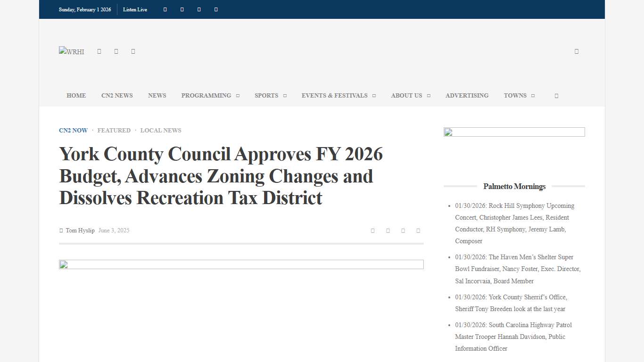Expand the PROGRAMMING dropdown menu
Image resolution: width=644 pixels, height=362 pixels.
pyautogui.click(x=209, y=95)
